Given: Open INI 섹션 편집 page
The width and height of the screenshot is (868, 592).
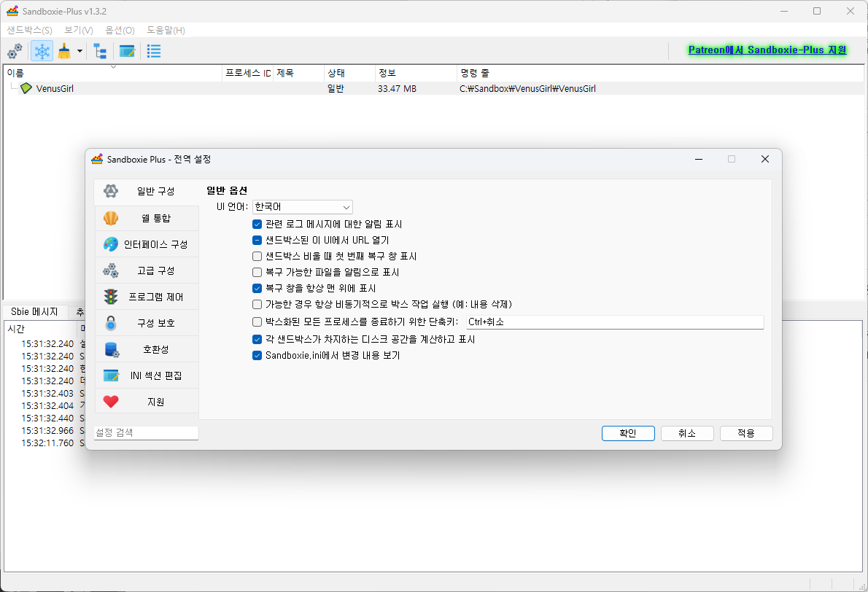Looking at the screenshot, I should point(147,375).
